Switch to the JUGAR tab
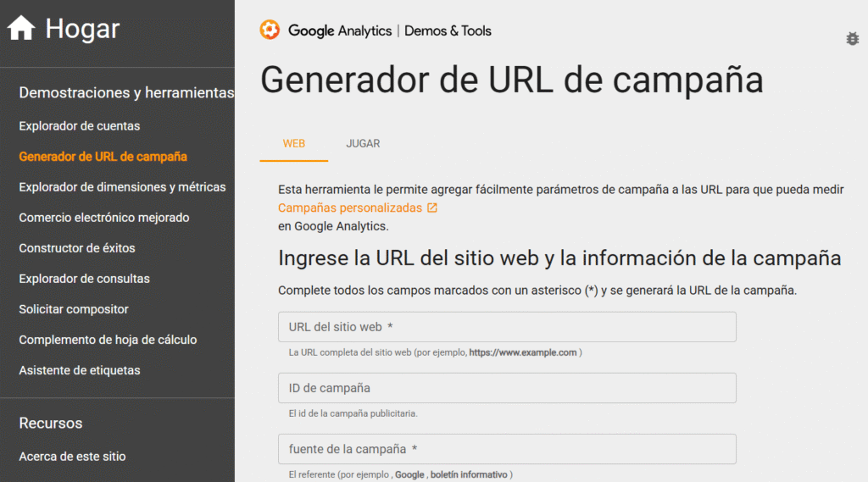 click(x=363, y=143)
